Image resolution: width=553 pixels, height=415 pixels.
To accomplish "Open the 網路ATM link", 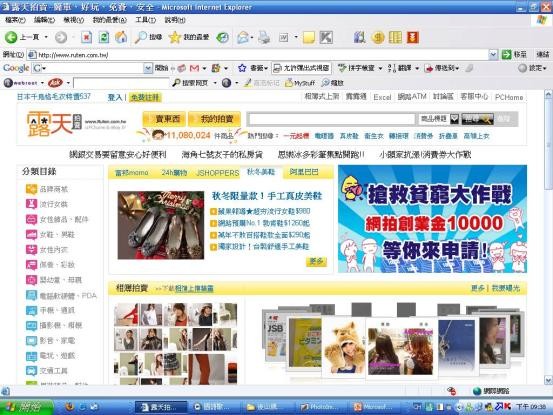I will [412, 97].
